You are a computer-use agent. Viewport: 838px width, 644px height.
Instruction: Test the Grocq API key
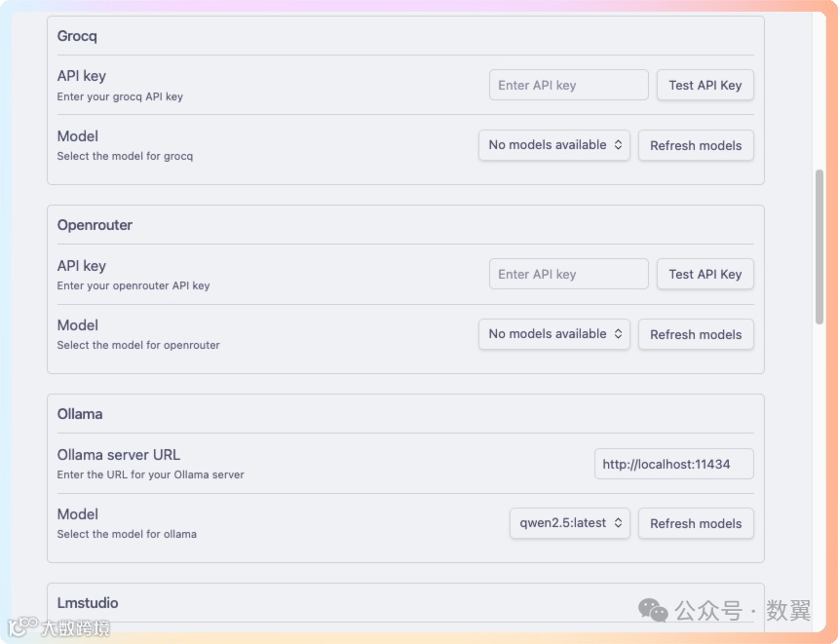(705, 85)
